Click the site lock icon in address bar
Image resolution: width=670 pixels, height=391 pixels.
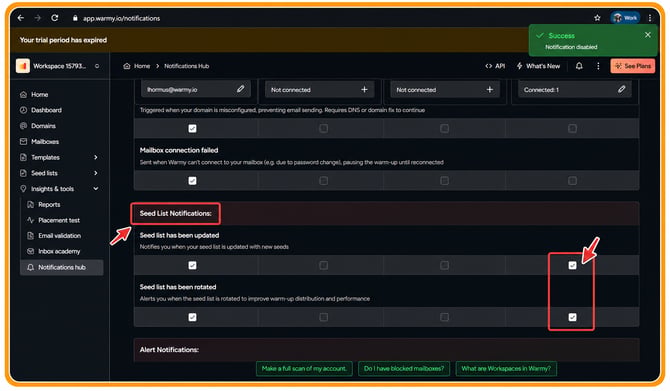75,18
